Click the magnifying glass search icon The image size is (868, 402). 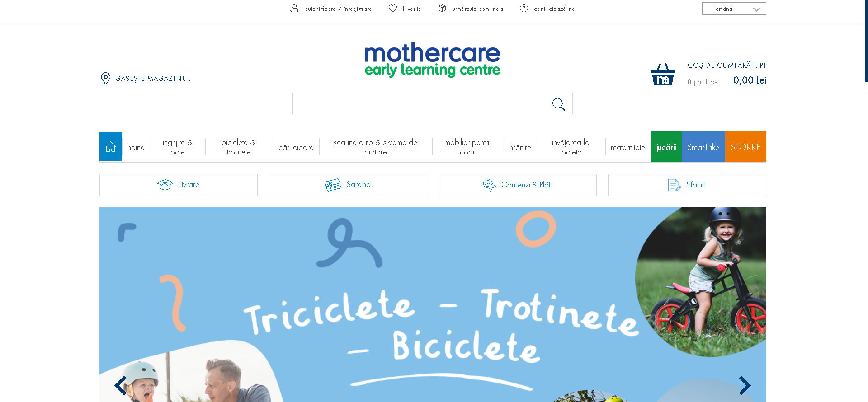[x=558, y=104]
